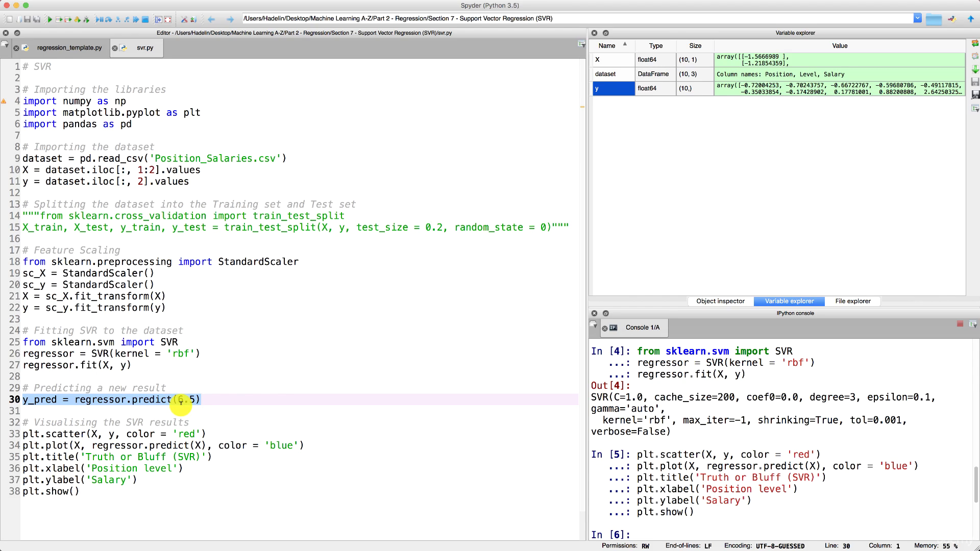The image size is (980, 551).
Task: Select the Variable explorer tab
Action: 789,301
